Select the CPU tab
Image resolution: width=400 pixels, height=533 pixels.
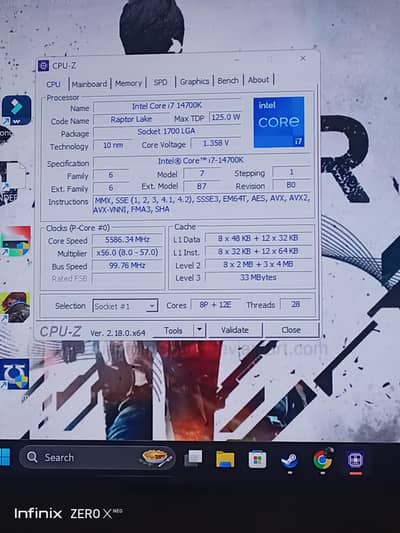pyautogui.click(x=53, y=84)
